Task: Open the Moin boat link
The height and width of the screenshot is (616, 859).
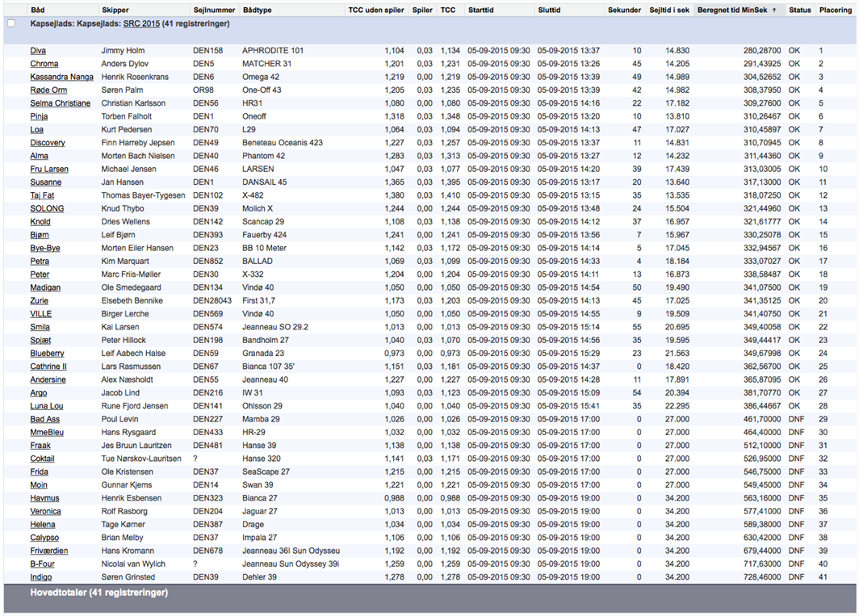Action: point(39,484)
